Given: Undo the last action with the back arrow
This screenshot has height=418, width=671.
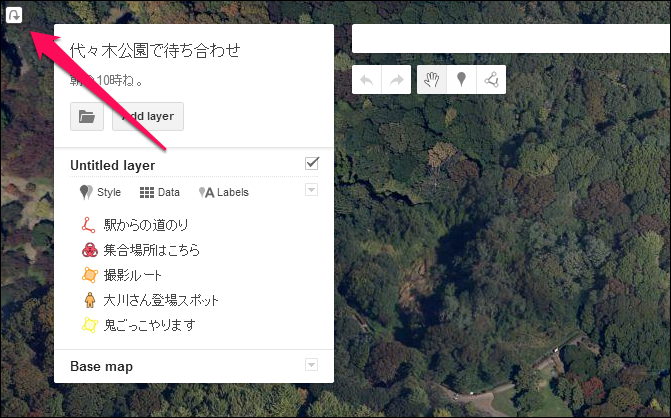Looking at the screenshot, I should pos(367,80).
